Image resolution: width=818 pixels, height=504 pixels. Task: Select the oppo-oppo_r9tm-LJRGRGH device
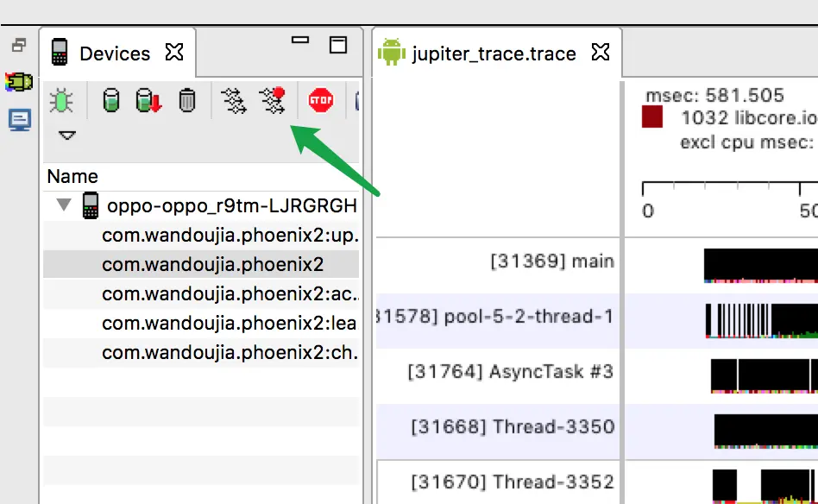point(231,205)
